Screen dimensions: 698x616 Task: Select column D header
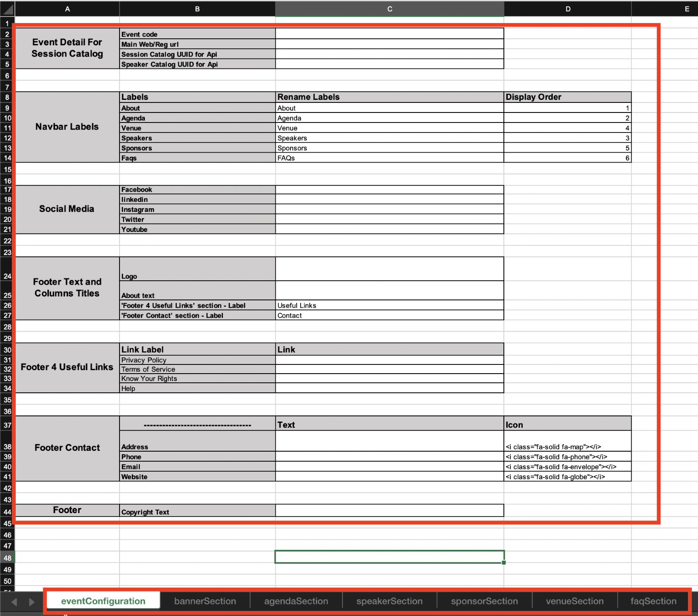[568, 9]
